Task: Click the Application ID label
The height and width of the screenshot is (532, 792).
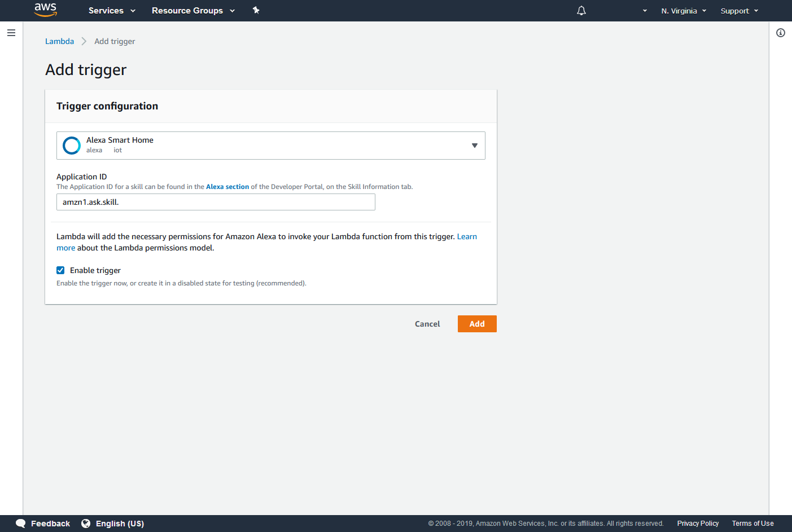Action: pos(81,177)
